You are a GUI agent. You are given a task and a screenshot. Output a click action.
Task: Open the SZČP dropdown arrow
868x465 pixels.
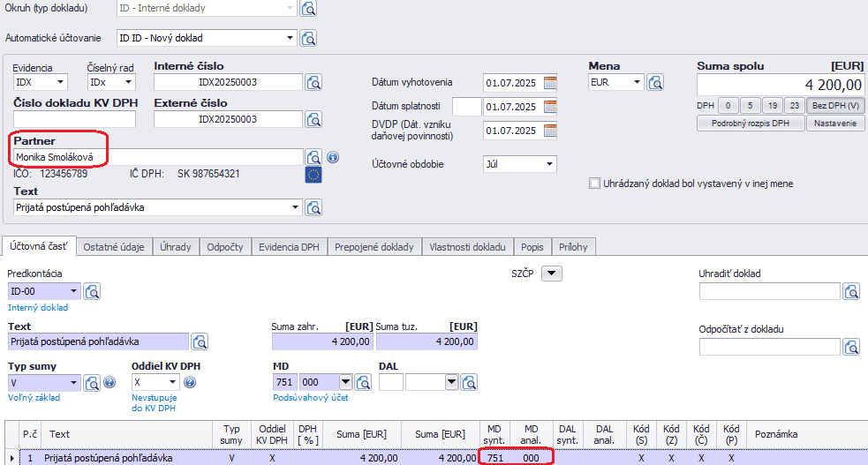point(551,274)
